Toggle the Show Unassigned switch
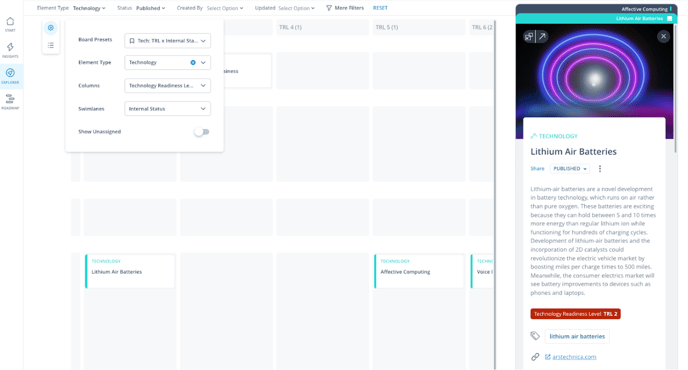The image size is (688, 370). coord(202,132)
